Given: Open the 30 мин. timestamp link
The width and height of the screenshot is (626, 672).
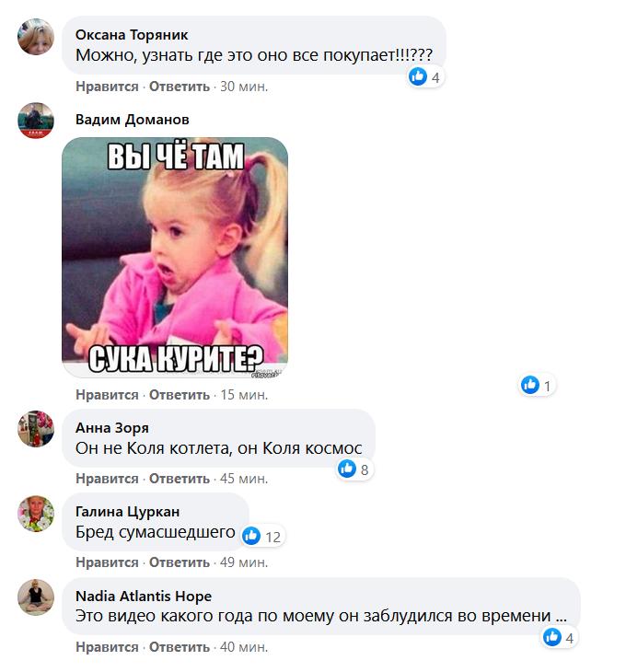Looking at the screenshot, I should 244,87.
